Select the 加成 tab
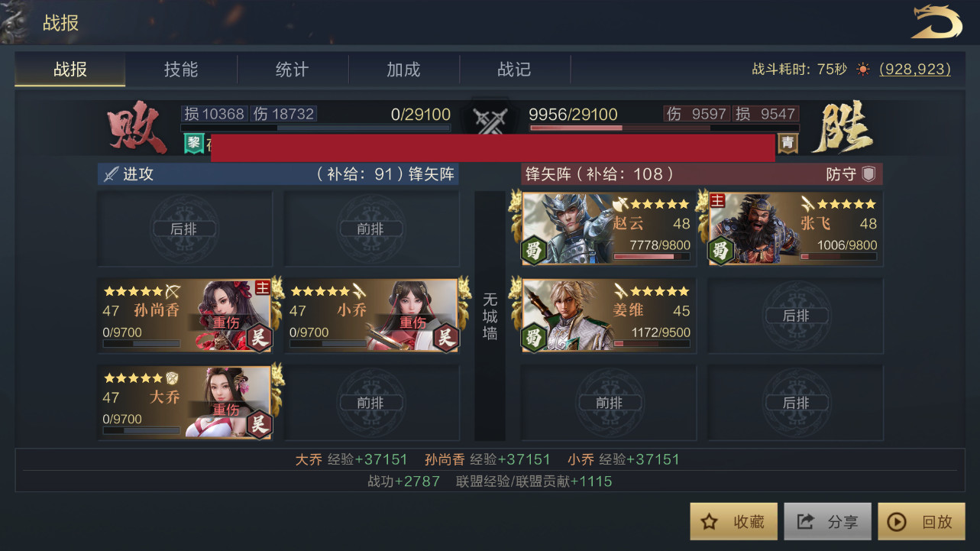Image resolution: width=980 pixels, height=551 pixels. [403, 70]
